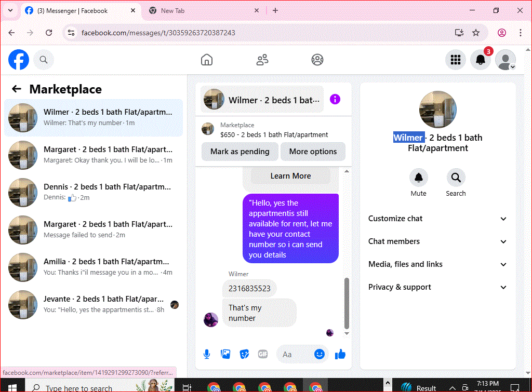Image resolution: width=532 pixels, height=392 pixels.
Task: Send a thumbs-up like
Action: pyautogui.click(x=340, y=355)
